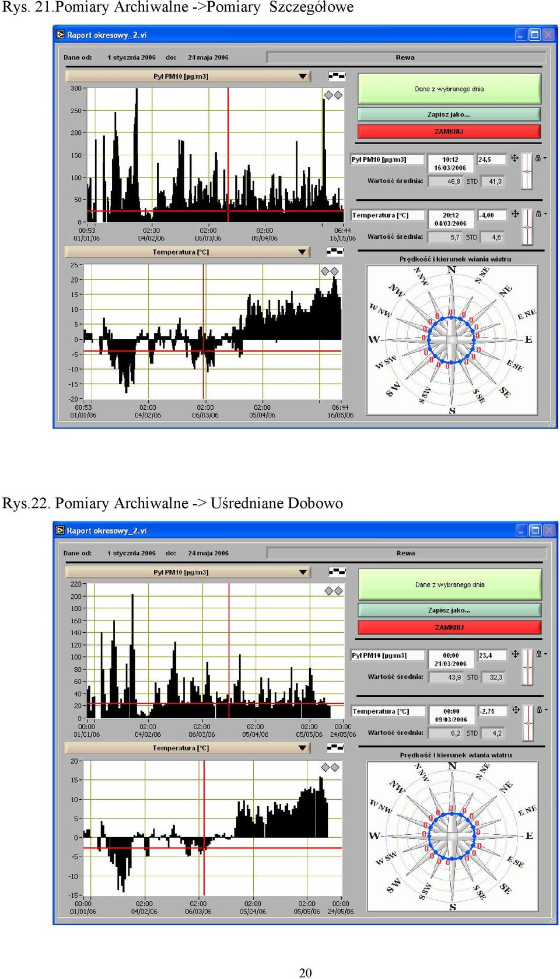
Task: Click the wind rose compass in Rys. 22 window
Action: coord(452,836)
